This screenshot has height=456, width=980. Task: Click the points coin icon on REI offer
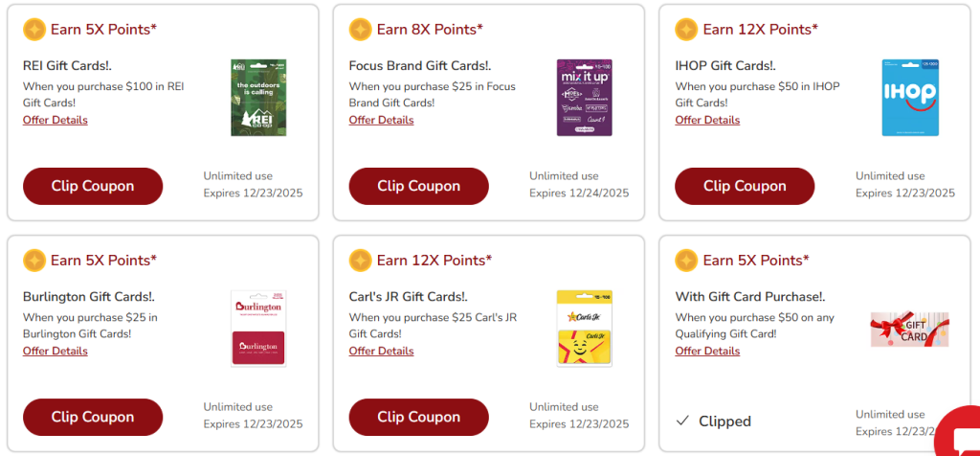tap(34, 30)
